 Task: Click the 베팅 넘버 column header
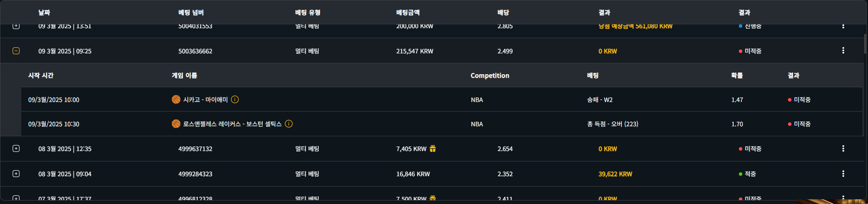click(x=191, y=13)
